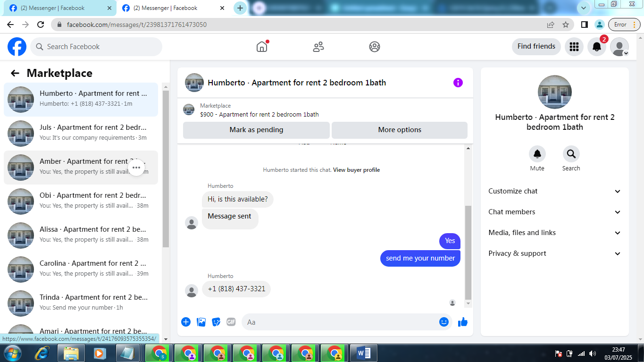Expand the Privacy & support section
The height and width of the screenshot is (362, 644).
(555, 253)
